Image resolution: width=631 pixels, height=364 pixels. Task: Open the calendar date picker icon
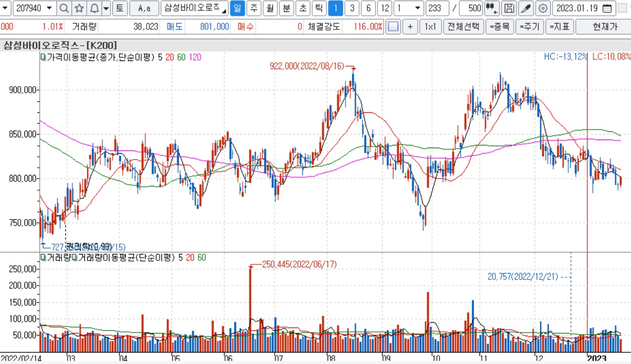pos(607,8)
